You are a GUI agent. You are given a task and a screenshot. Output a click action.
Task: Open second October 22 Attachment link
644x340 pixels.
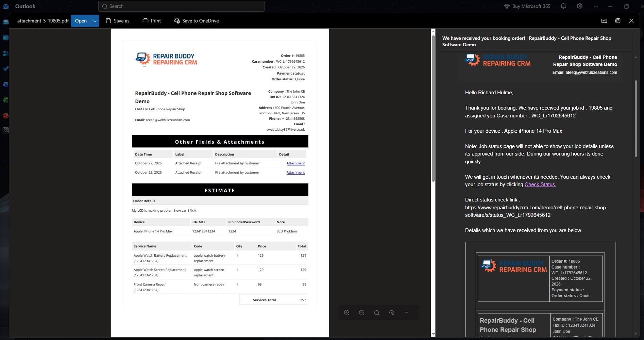pos(295,173)
